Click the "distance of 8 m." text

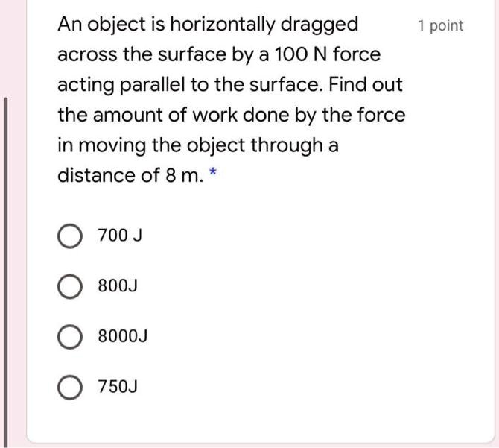click(127, 176)
